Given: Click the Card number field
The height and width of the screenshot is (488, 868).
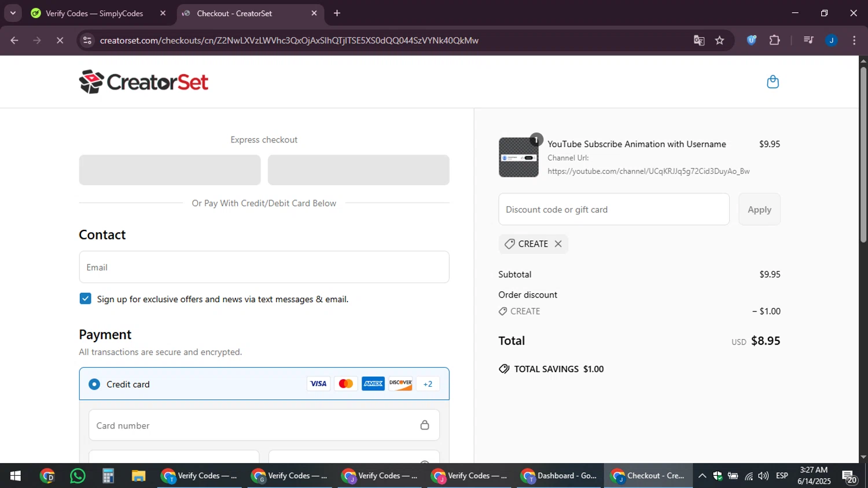Looking at the screenshot, I should tap(264, 425).
